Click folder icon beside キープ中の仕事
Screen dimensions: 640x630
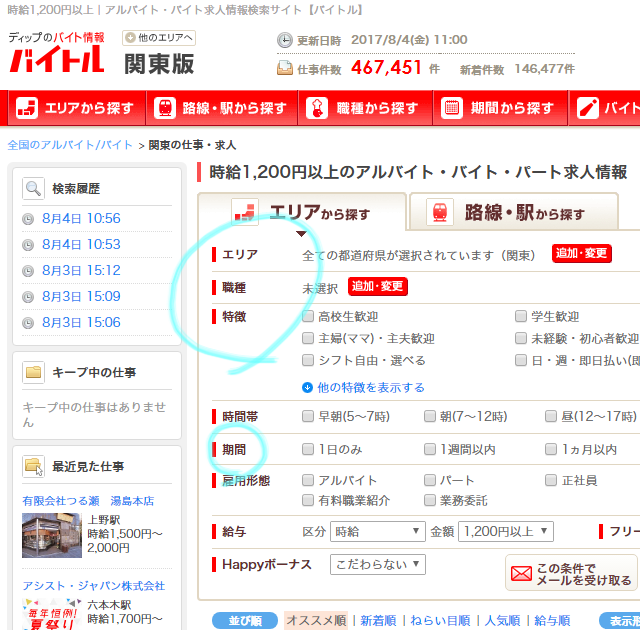[x=33, y=372]
